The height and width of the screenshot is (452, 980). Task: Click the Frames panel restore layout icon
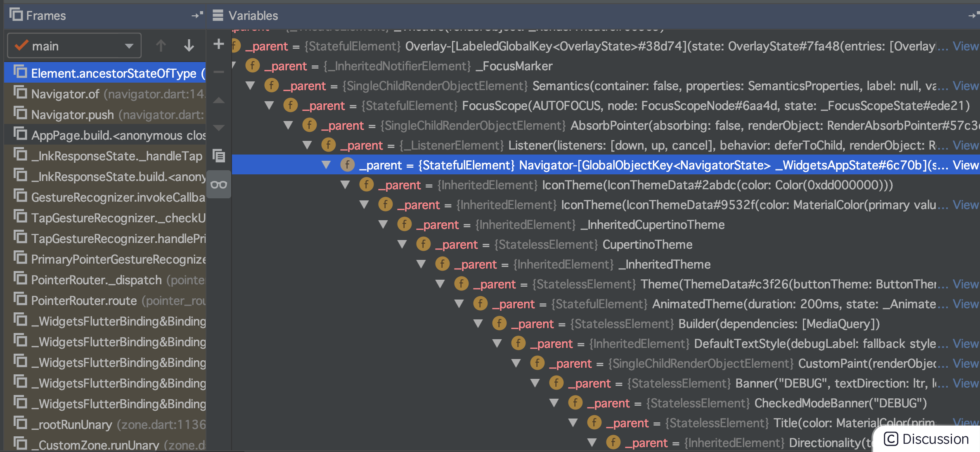[197, 16]
